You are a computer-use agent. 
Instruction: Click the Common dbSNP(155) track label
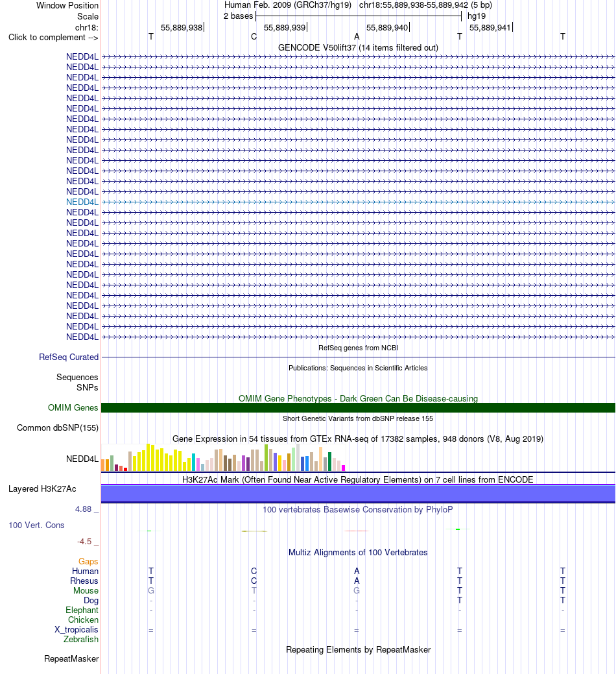(58, 427)
